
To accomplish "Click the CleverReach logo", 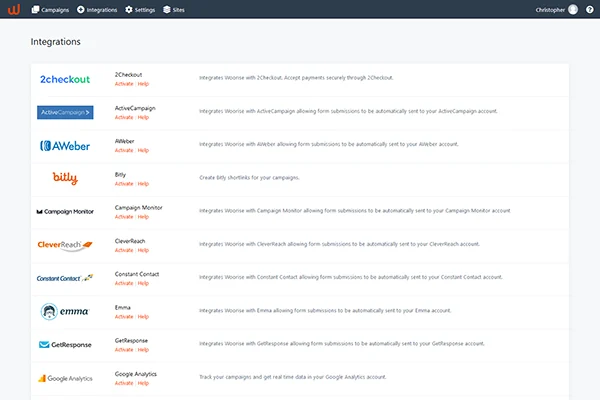I will click(65, 244).
